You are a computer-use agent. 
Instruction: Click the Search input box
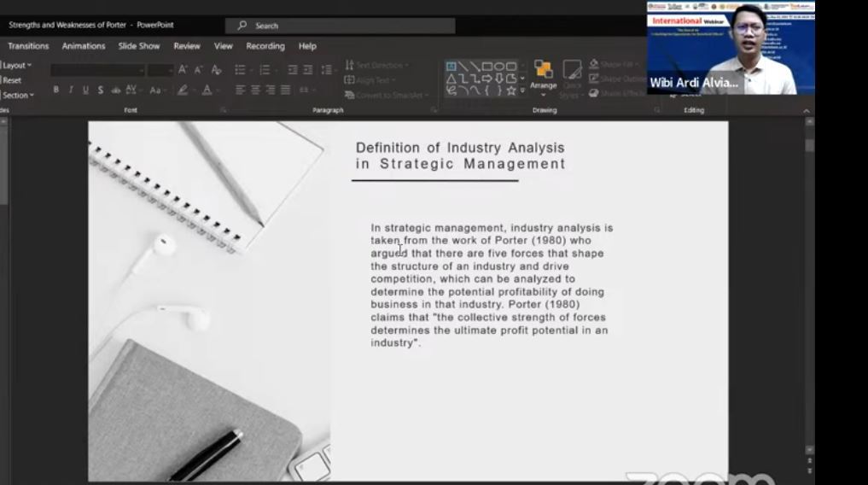coord(340,26)
